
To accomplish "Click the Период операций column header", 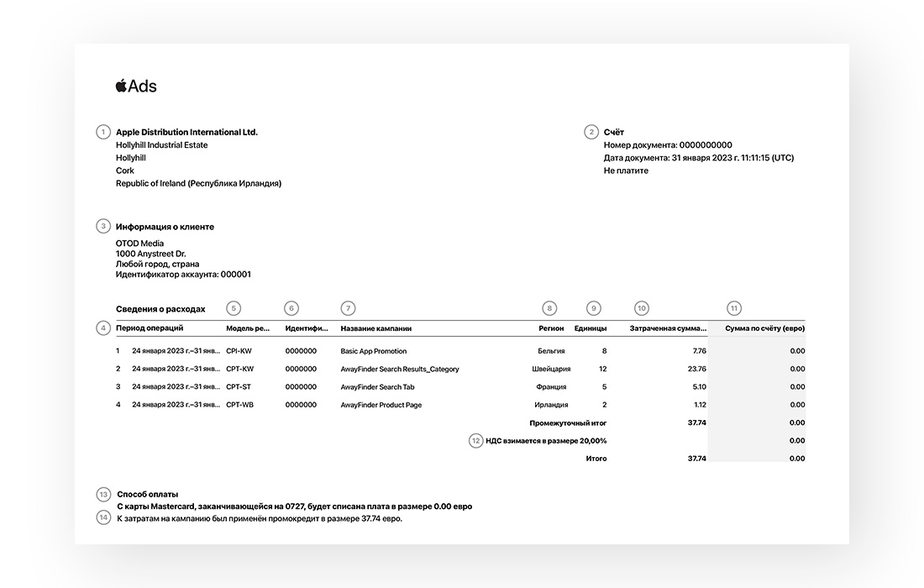I will (x=150, y=328).
